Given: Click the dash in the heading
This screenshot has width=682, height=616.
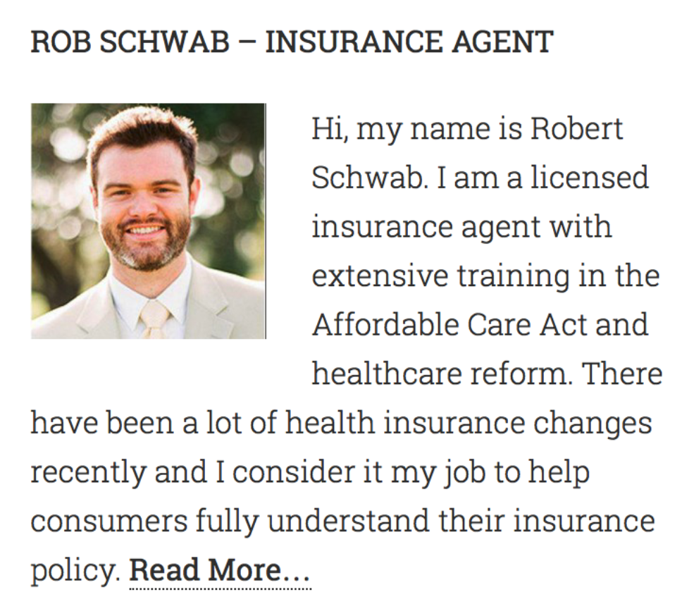Looking at the screenshot, I should (247, 44).
